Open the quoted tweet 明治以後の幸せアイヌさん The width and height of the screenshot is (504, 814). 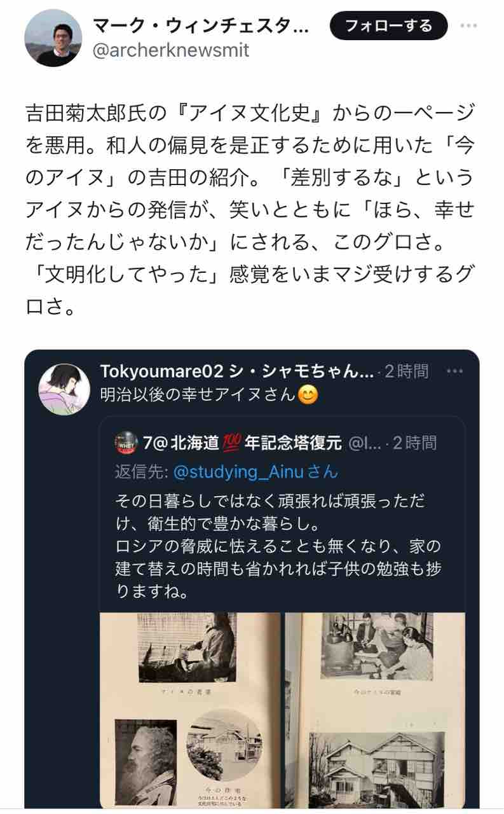199,396
